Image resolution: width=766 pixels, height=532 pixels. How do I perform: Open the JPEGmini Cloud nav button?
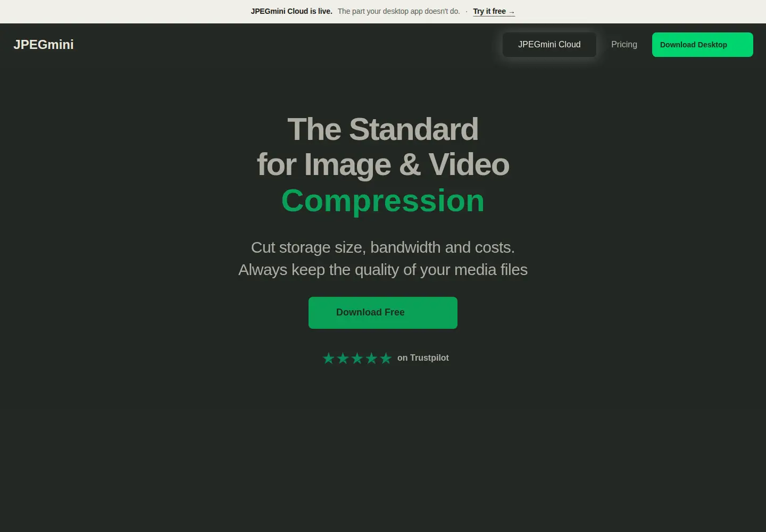point(549,45)
